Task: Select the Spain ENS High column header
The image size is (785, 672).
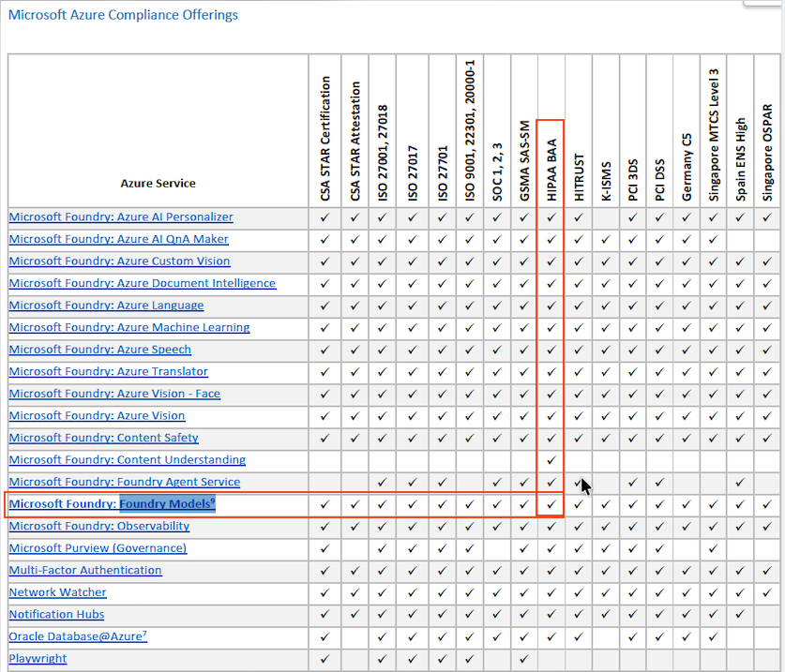Action: (740, 159)
